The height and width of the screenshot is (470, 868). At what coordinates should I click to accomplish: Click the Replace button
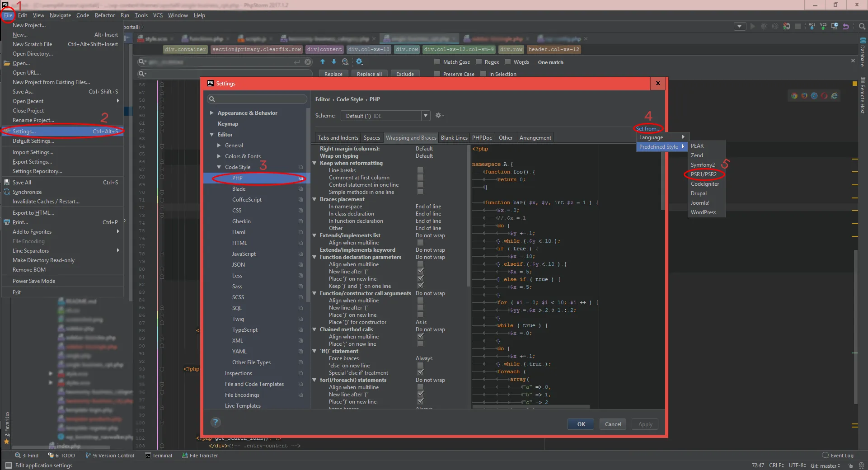[333, 74]
